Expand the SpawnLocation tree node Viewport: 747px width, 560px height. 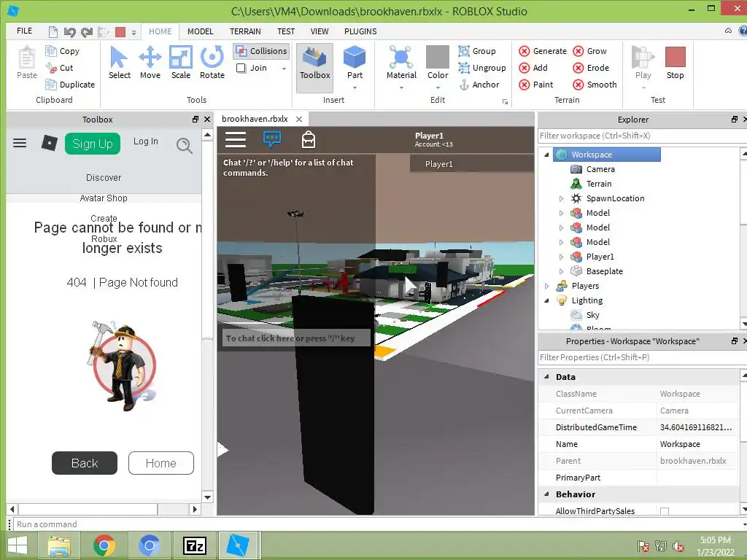(x=561, y=198)
